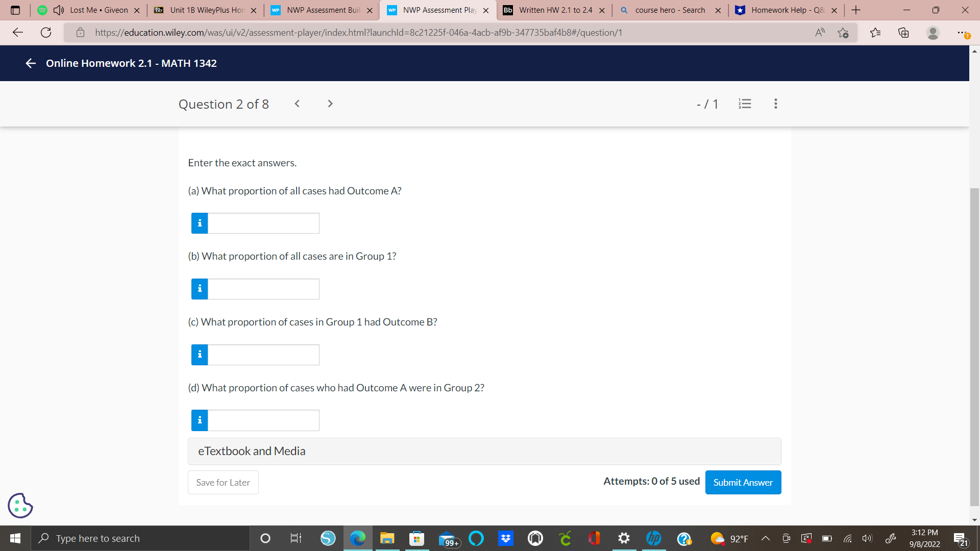This screenshot has width=980, height=551.
Task: Switch to Written HW 2.1 to 2.4 tab
Action: (555, 10)
